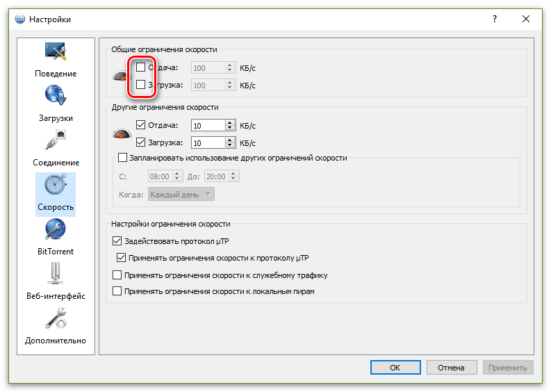Switch to Дополнительно section label
The image size is (551, 392).
click(x=56, y=341)
